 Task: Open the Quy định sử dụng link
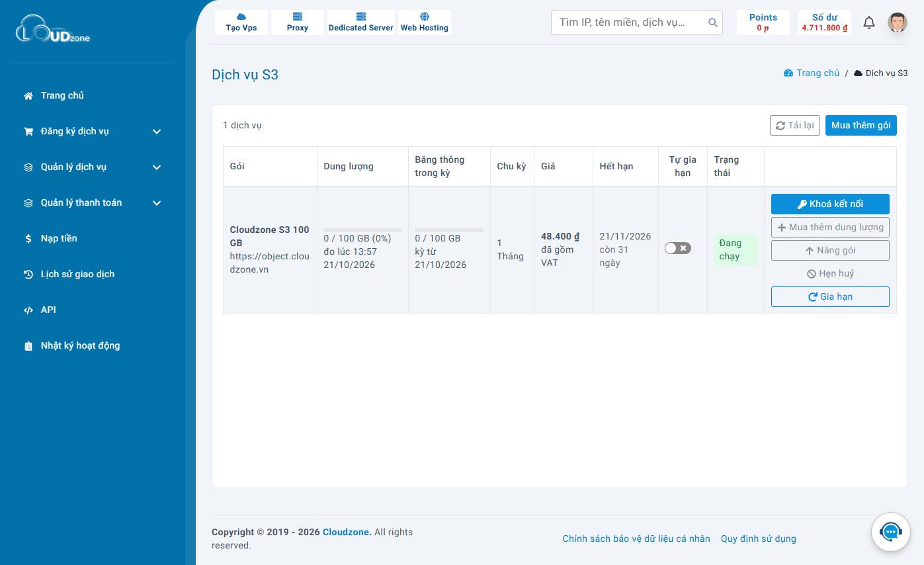(759, 539)
